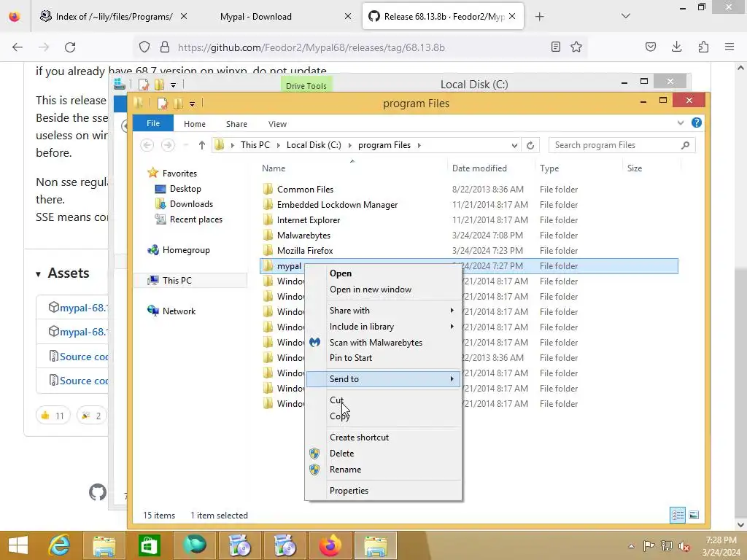Click the Drive Tools contextual tab
Screen dimensions: 747x560
[x=306, y=86]
